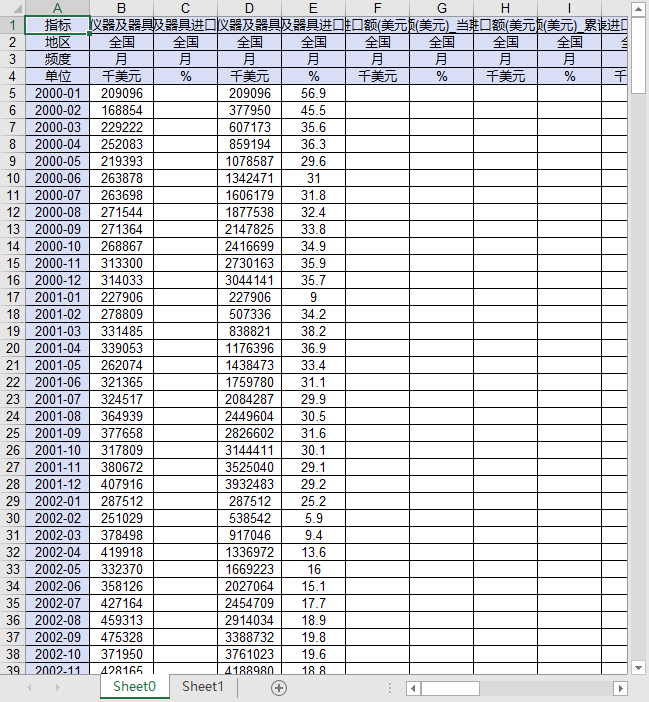Click cell with value 5.9
This screenshot has width=649, height=702.
(x=314, y=518)
